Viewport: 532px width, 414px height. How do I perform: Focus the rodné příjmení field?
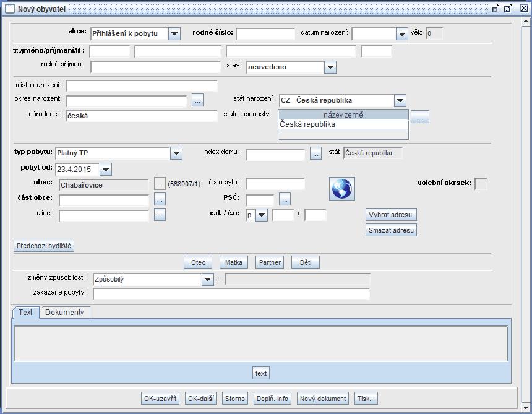[x=155, y=67]
